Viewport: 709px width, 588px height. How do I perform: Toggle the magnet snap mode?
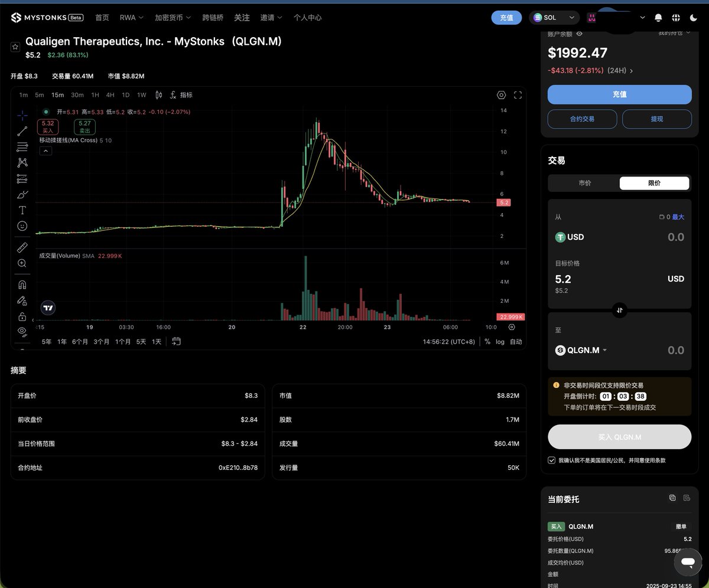pyautogui.click(x=22, y=285)
